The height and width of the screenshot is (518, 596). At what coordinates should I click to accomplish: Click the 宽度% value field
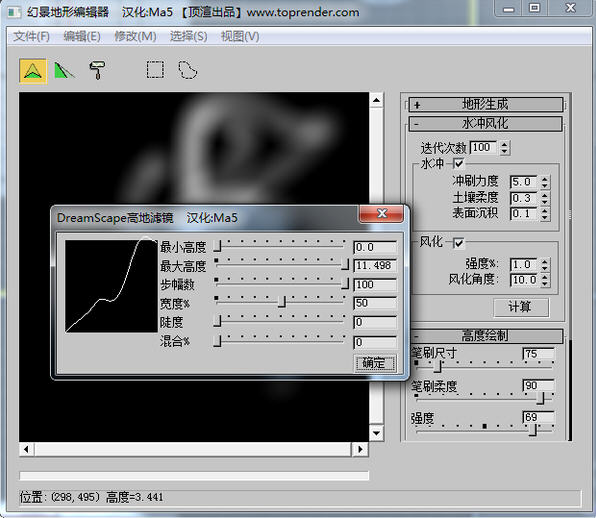pos(375,303)
